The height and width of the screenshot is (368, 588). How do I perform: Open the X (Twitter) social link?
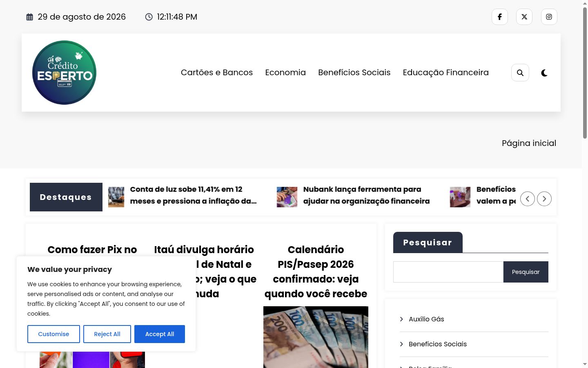pyautogui.click(x=524, y=17)
